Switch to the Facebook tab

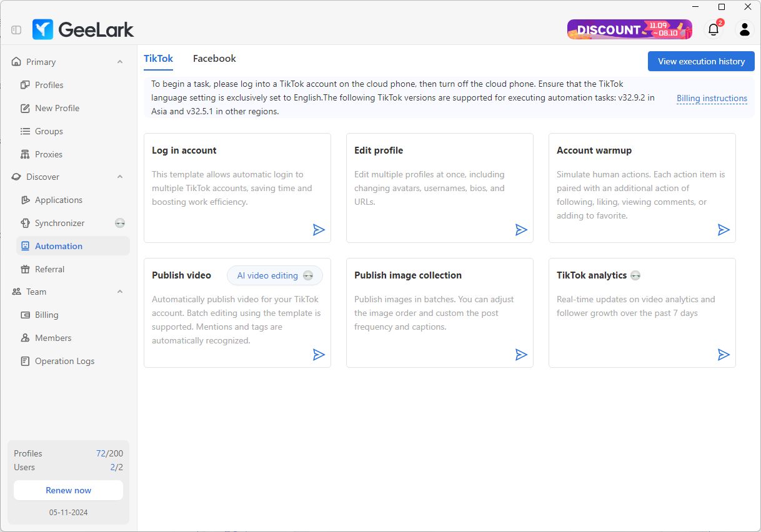[214, 58]
